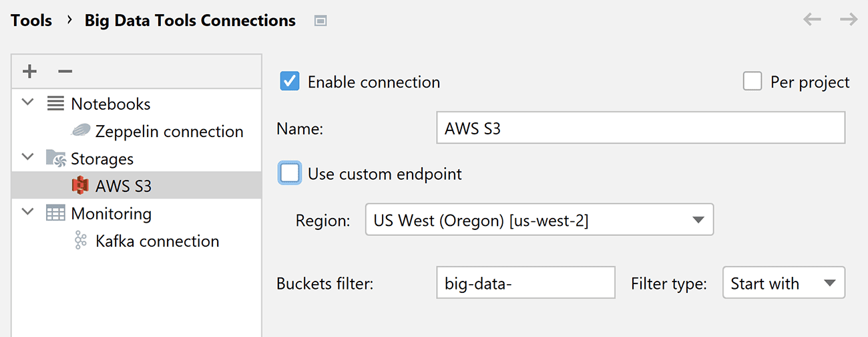The image size is (868, 337).
Task: Collapse the Notebooks tree node
Action: click(27, 104)
